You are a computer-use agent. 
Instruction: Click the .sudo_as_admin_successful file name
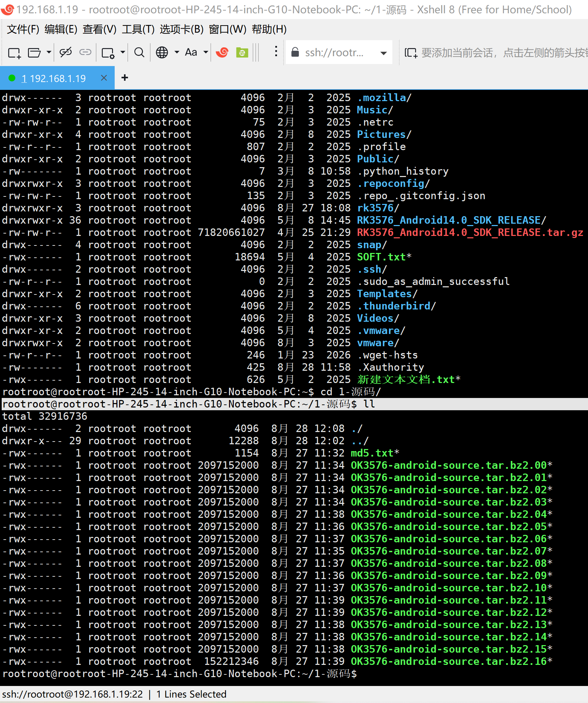[x=433, y=282]
